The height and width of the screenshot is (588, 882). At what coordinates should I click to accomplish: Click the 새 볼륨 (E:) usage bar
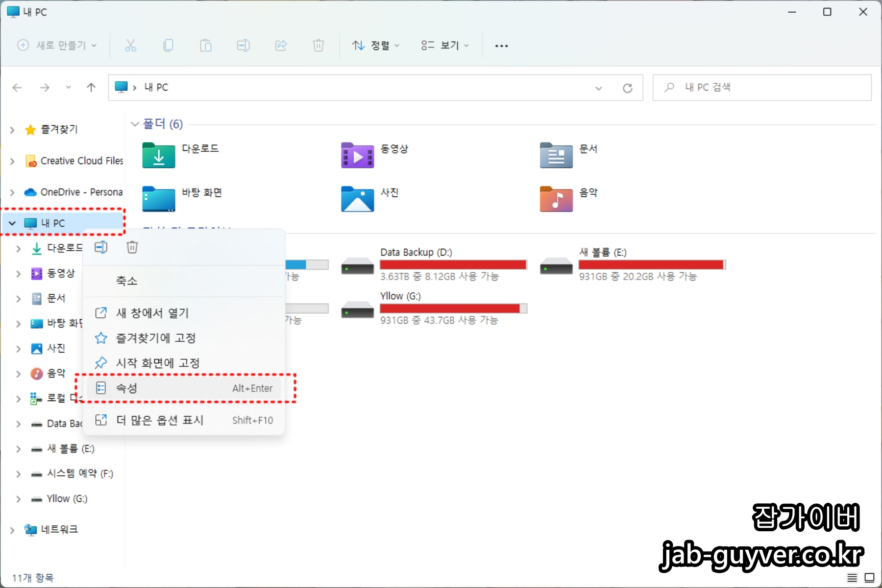click(x=652, y=265)
